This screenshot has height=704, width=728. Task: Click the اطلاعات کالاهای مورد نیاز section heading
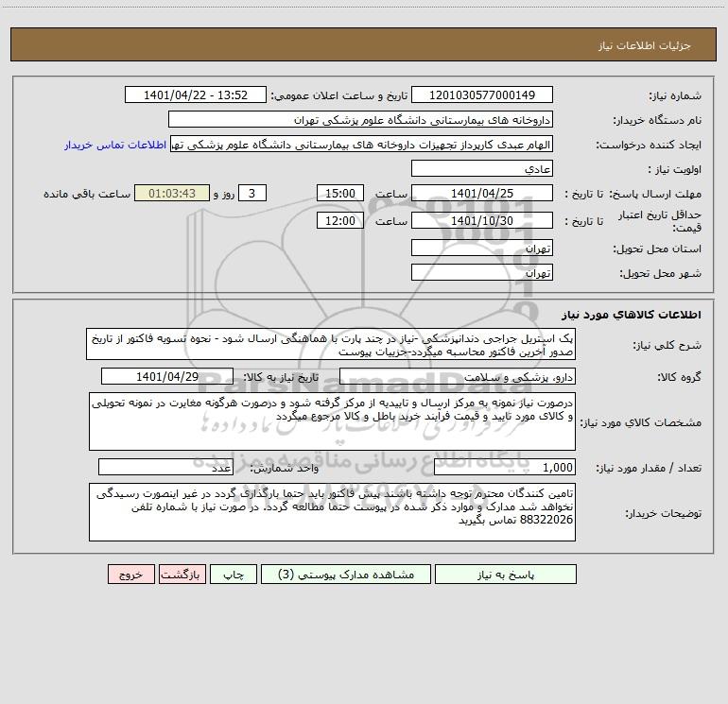pos(631,315)
